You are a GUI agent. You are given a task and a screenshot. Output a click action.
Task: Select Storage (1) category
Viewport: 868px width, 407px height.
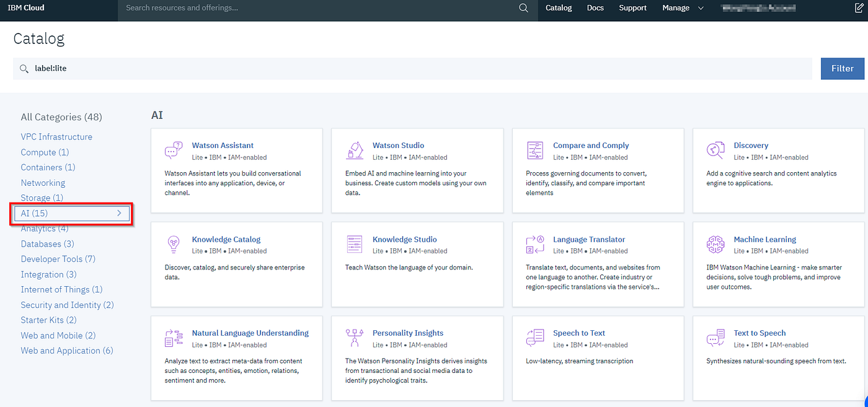(42, 198)
